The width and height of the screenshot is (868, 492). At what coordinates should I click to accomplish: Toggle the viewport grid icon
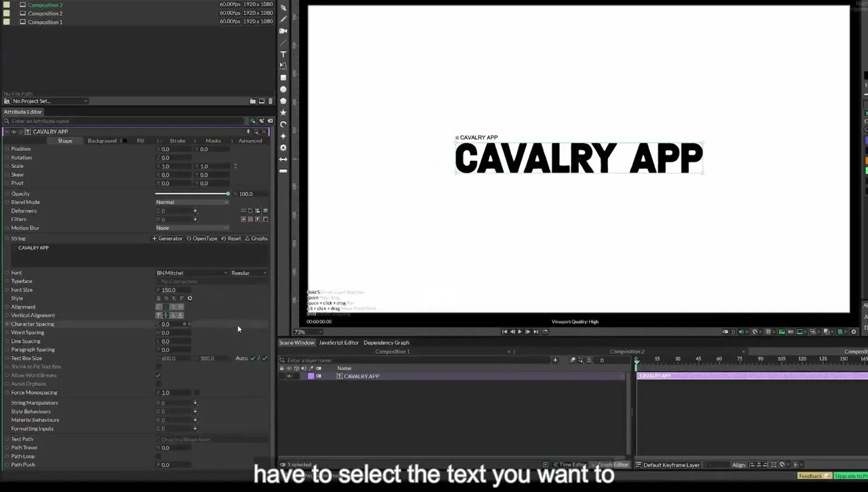tap(768, 331)
